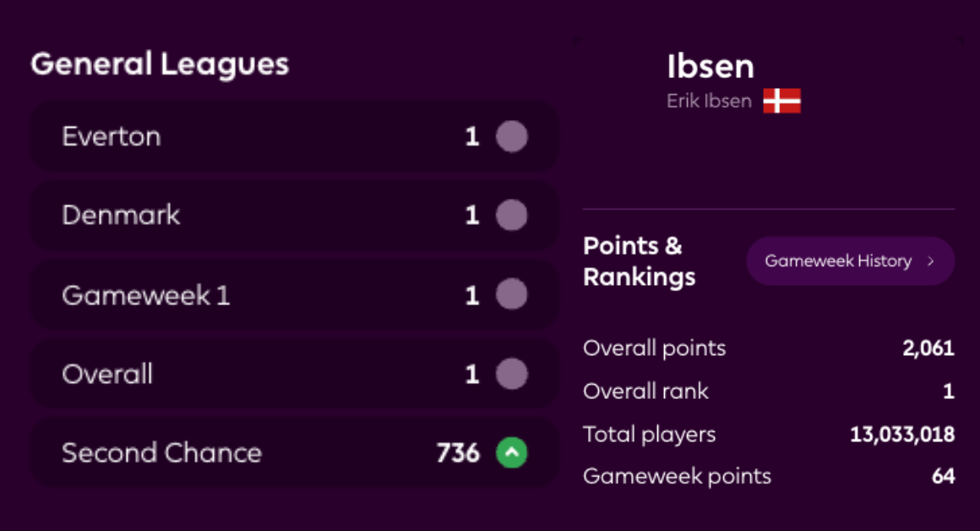This screenshot has height=531, width=980.
Task: Click the Denmark league status circle
Action: pyautogui.click(x=511, y=215)
